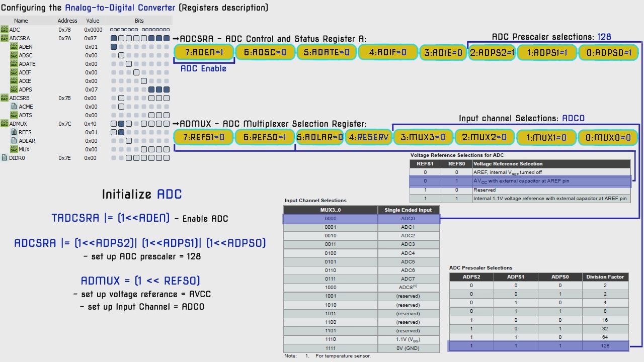Click the ADC/DAC icon next to ADMUX
The width and height of the screenshot is (644, 362).
[5, 123]
